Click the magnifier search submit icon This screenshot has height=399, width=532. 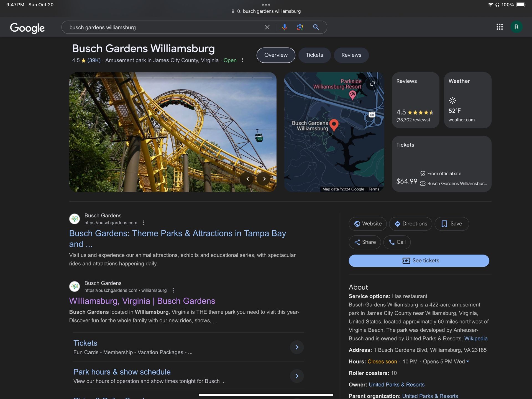316,27
